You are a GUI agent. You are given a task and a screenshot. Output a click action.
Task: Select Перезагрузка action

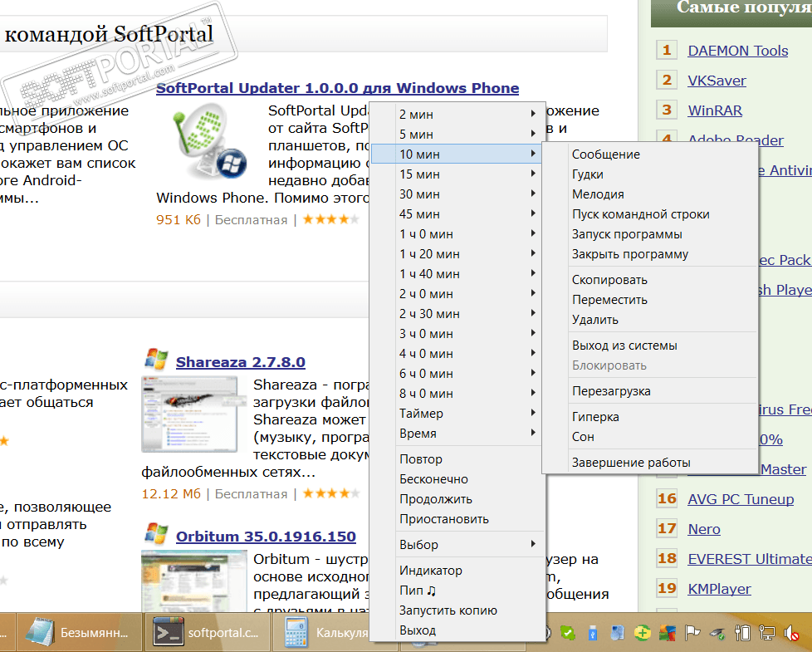click(650, 391)
